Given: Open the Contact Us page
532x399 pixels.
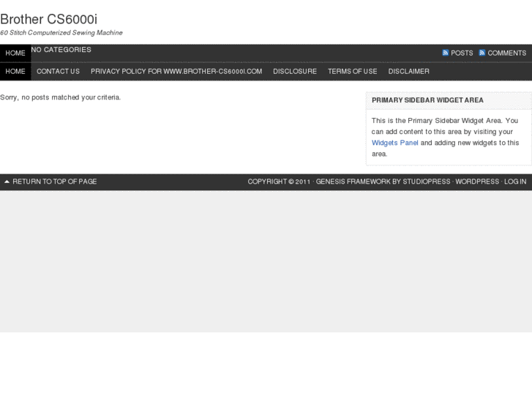Looking at the screenshot, I should click(x=58, y=71).
